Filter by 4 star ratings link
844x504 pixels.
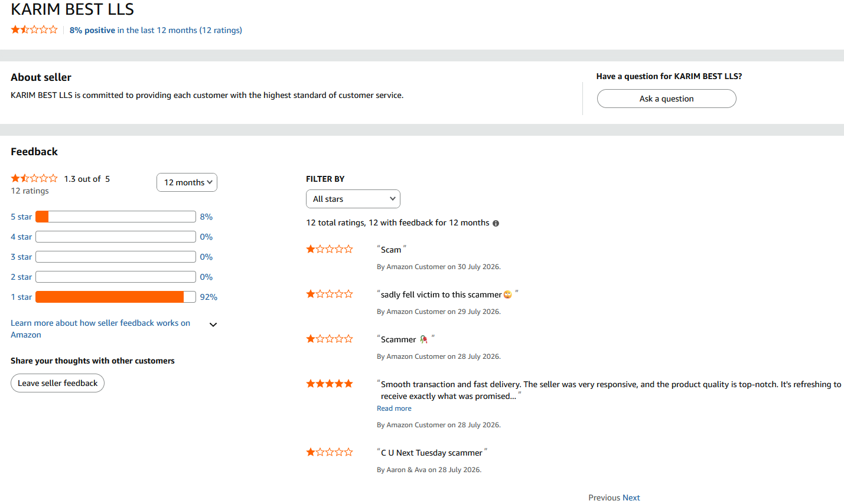click(x=21, y=237)
